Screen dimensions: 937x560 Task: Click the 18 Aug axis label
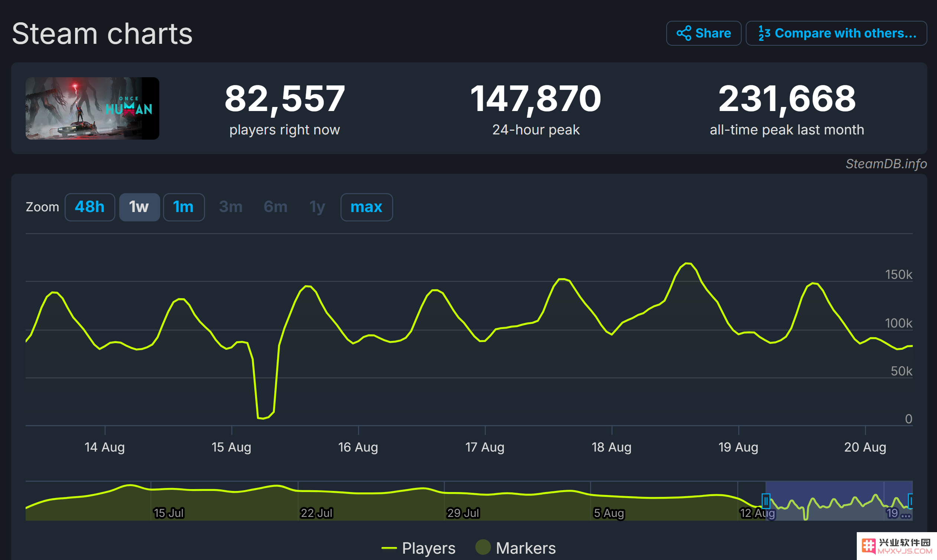612,447
